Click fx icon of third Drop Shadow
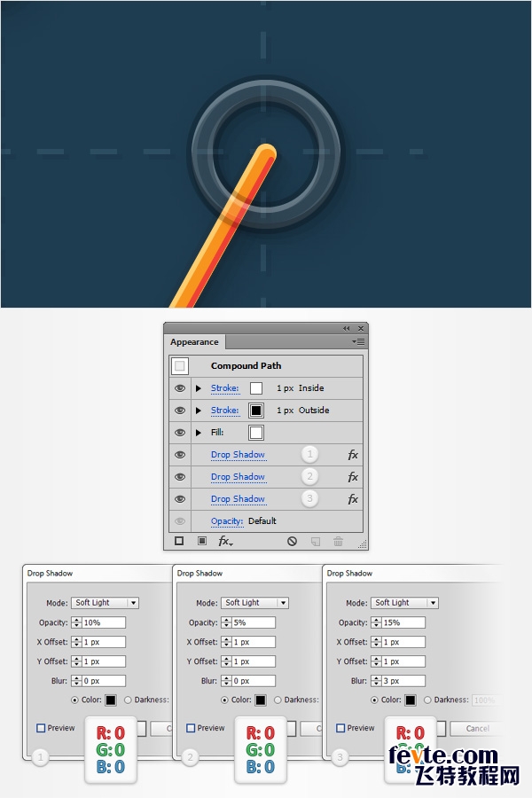 point(353,499)
